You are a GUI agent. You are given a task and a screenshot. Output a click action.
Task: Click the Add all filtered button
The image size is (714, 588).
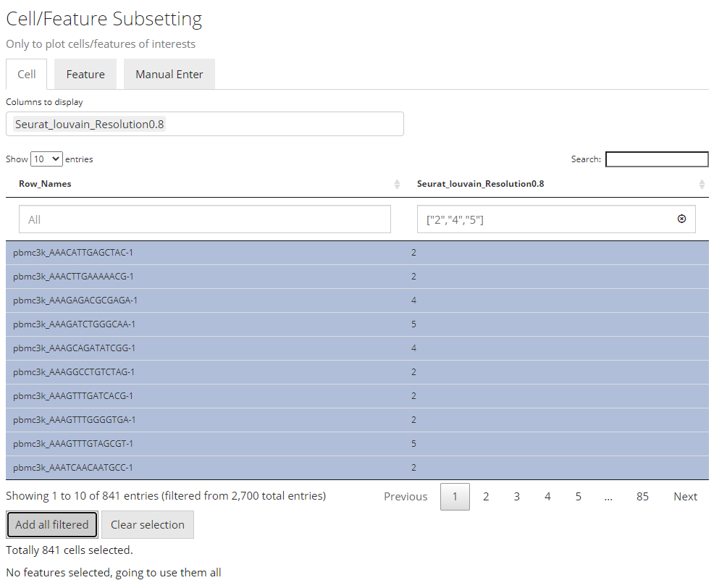click(52, 525)
